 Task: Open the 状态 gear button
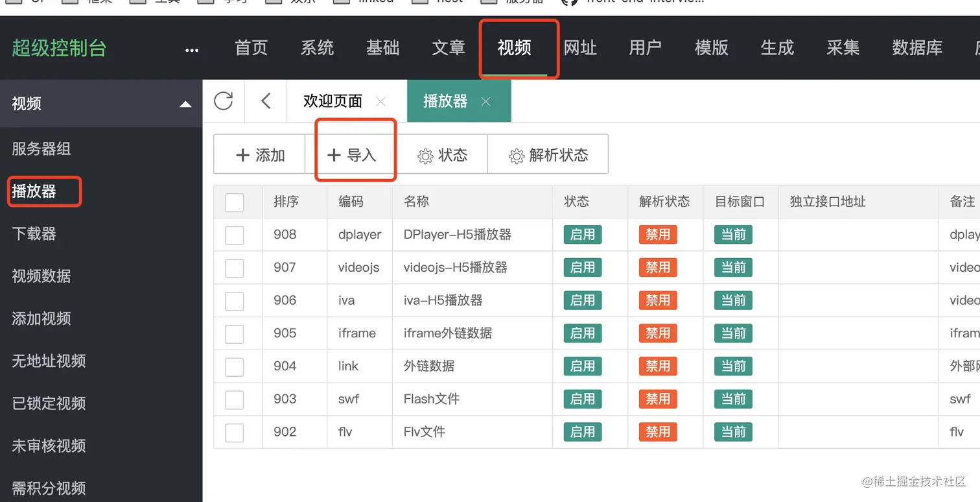point(443,155)
